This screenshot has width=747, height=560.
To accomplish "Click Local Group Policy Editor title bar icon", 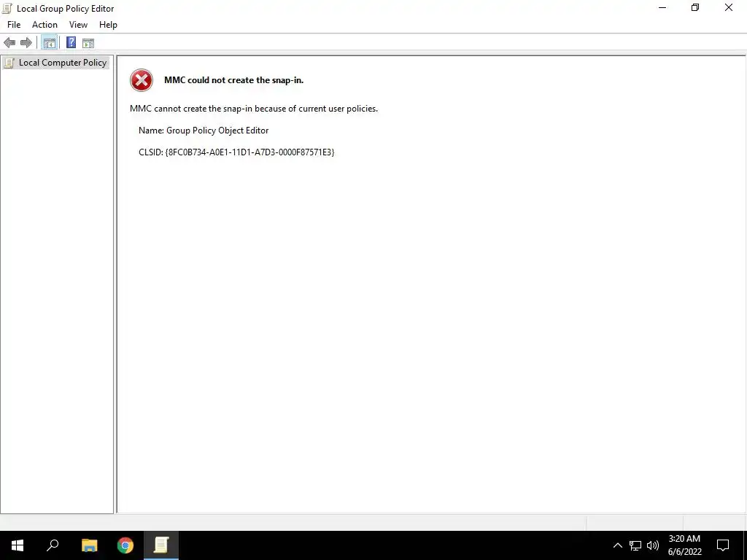I will point(7,8).
